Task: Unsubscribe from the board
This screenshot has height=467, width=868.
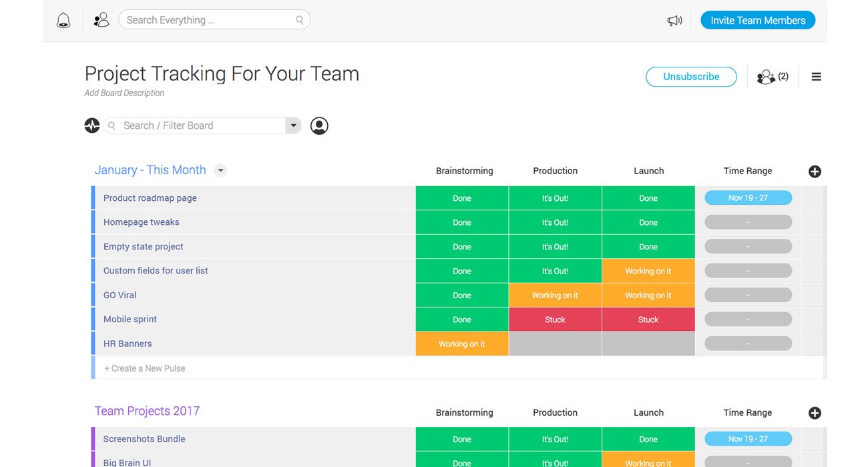Action: click(x=691, y=76)
